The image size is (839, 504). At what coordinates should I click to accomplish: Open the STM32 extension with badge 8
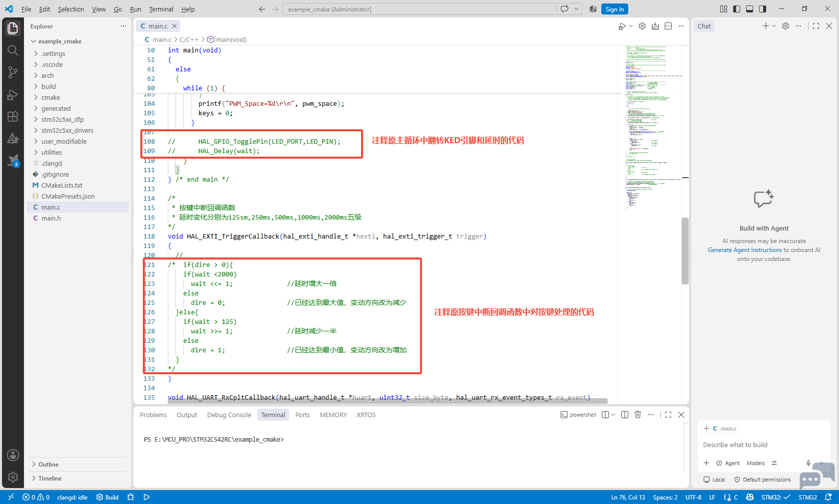(x=13, y=161)
